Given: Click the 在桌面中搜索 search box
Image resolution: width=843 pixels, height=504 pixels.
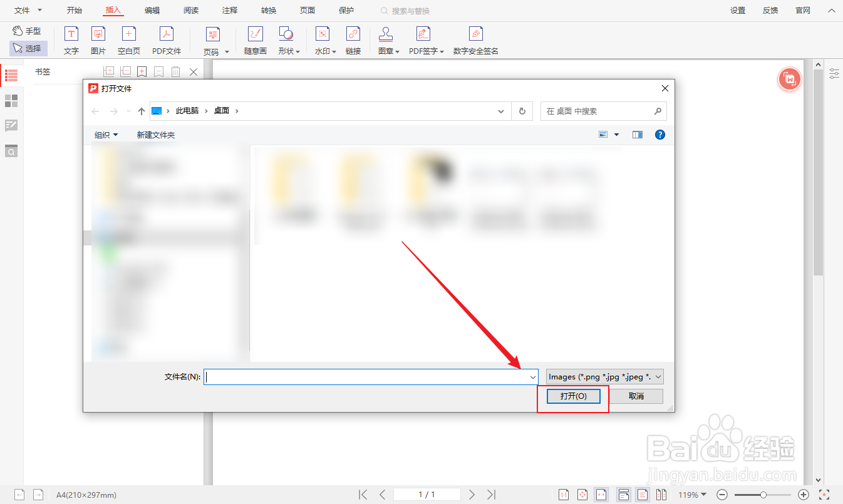Looking at the screenshot, I should point(604,111).
